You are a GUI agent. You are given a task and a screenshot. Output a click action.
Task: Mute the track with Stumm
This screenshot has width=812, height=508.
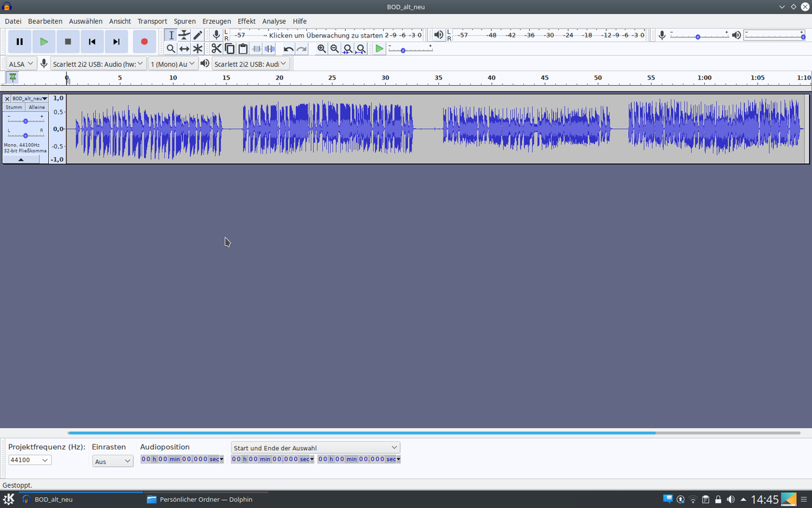(14, 107)
